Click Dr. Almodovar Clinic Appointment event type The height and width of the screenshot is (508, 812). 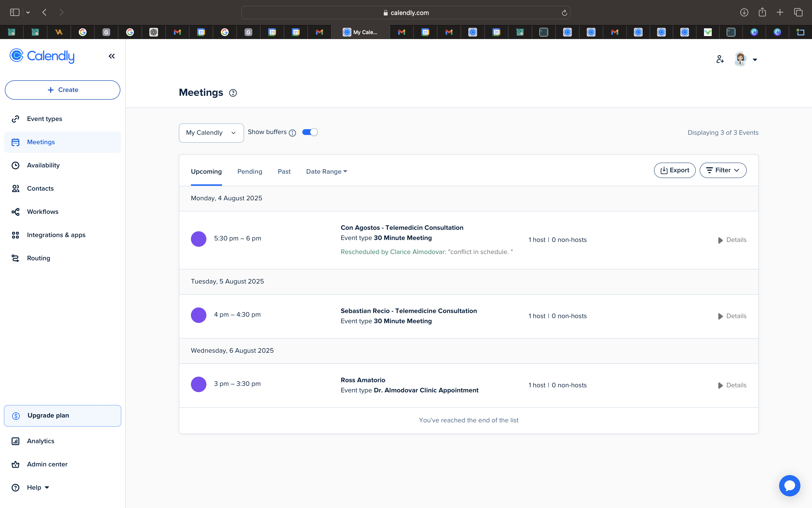click(x=426, y=390)
